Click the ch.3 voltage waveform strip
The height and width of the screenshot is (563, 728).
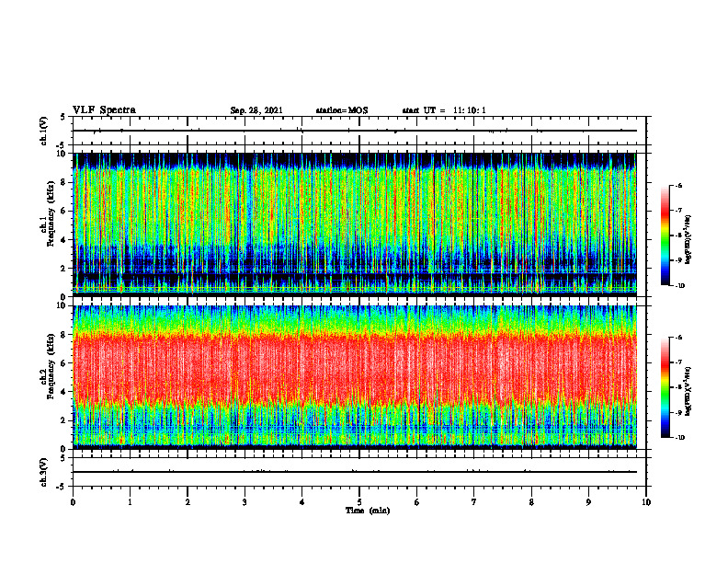click(x=359, y=472)
